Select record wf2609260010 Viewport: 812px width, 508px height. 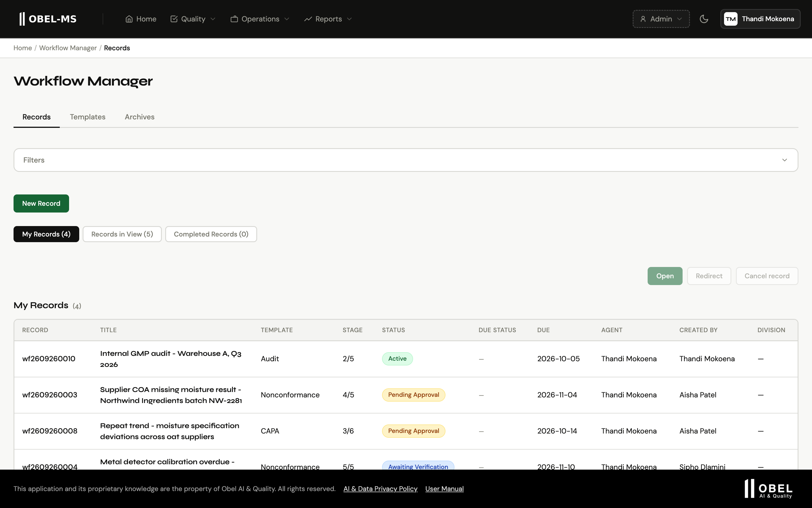click(49, 359)
